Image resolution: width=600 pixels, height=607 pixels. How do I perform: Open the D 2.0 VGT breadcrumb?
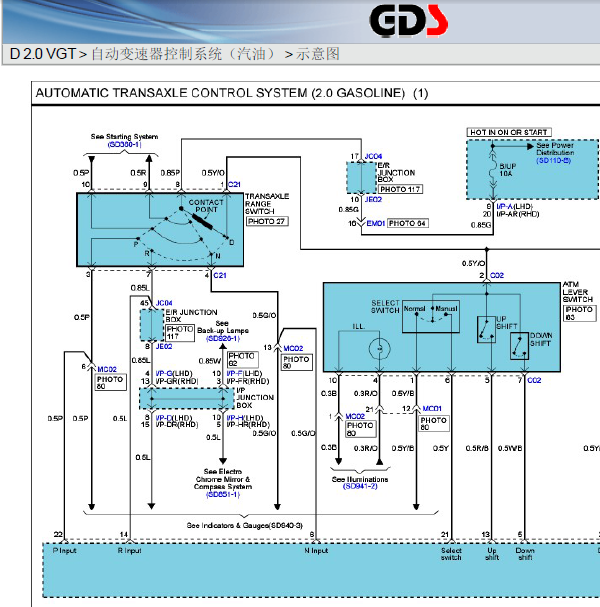[x=43, y=54]
